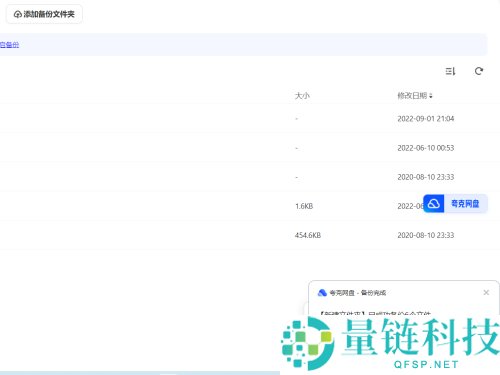Click the 夸克网盘 floating label
Screen dimensions: 500x375
[x=465, y=203]
